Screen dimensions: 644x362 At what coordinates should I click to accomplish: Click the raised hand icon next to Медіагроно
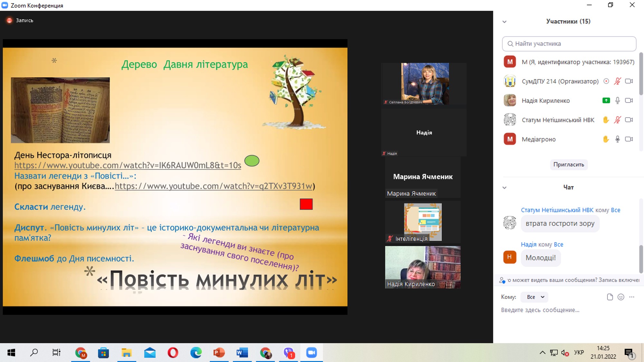(606, 139)
